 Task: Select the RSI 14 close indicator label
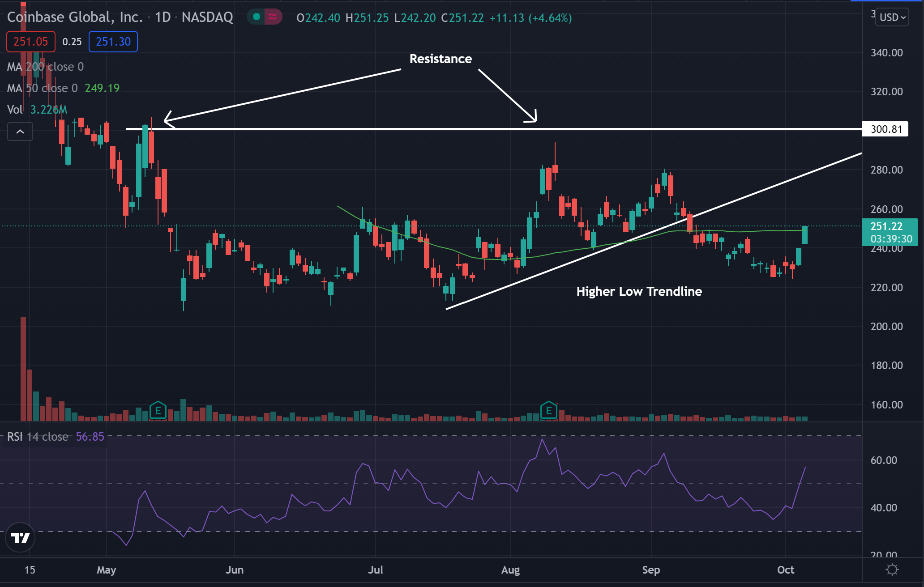[x=38, y=437]
